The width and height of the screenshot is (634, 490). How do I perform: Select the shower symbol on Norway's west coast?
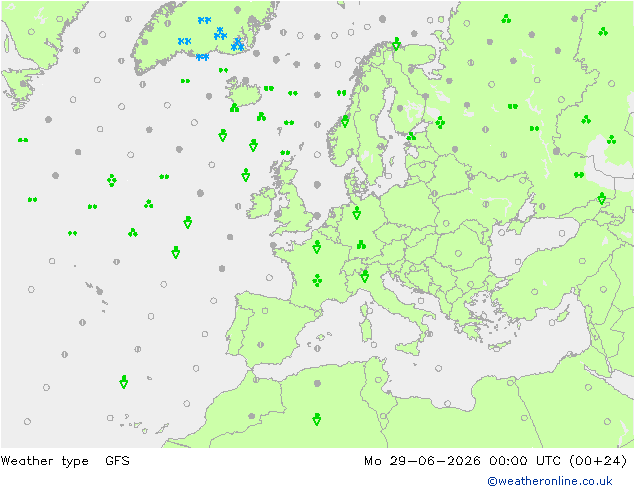tap(345, 121)
